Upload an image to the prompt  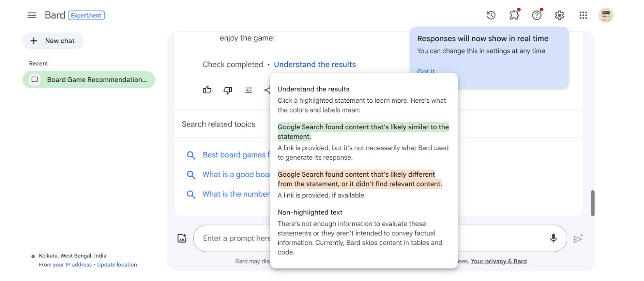182,238
